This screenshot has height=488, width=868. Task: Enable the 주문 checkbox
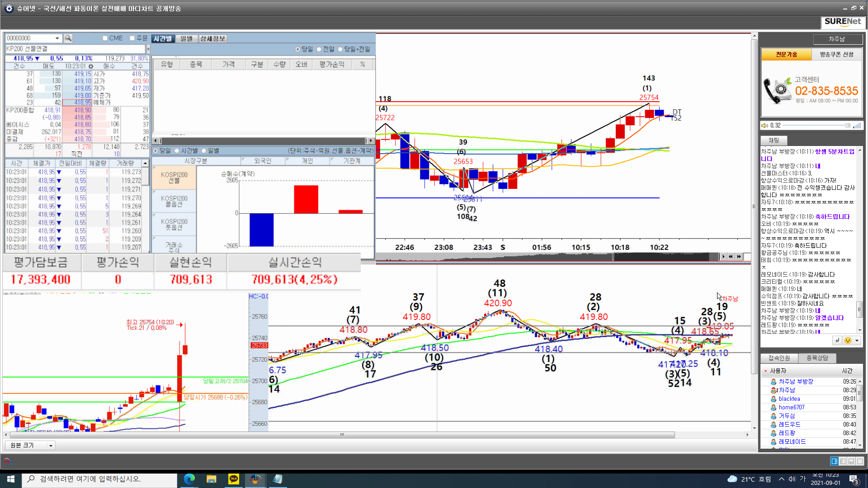click(x=132, y=38)
